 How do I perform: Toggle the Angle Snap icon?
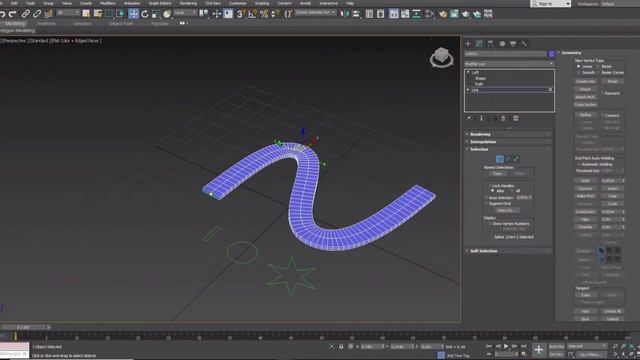[253, 14]
